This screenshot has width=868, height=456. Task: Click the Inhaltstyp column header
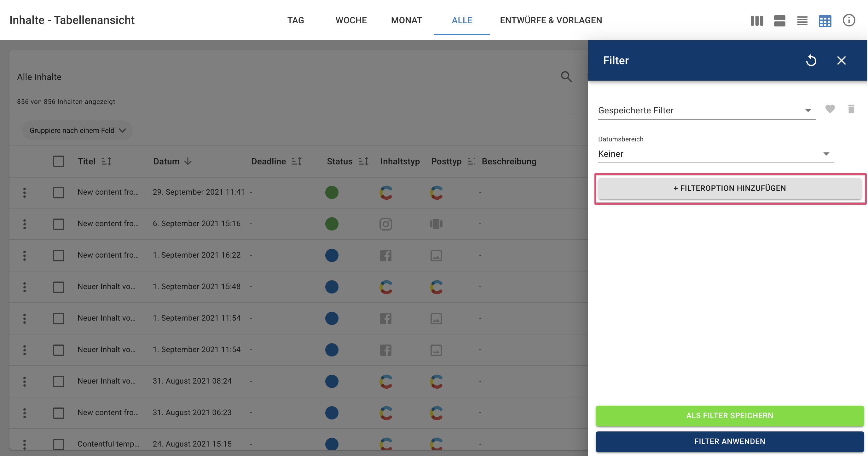tap(400, 161)
